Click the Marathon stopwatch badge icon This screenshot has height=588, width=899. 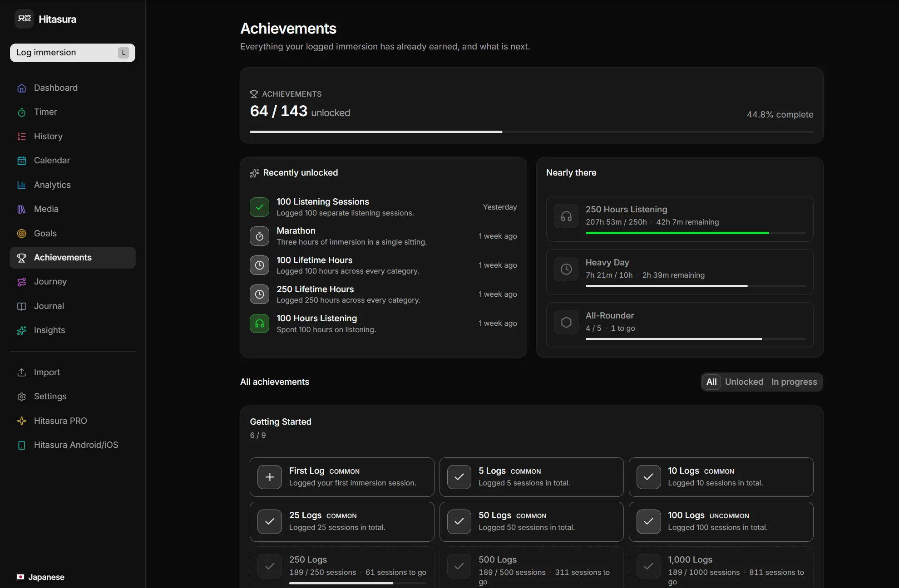coord(259,236)
